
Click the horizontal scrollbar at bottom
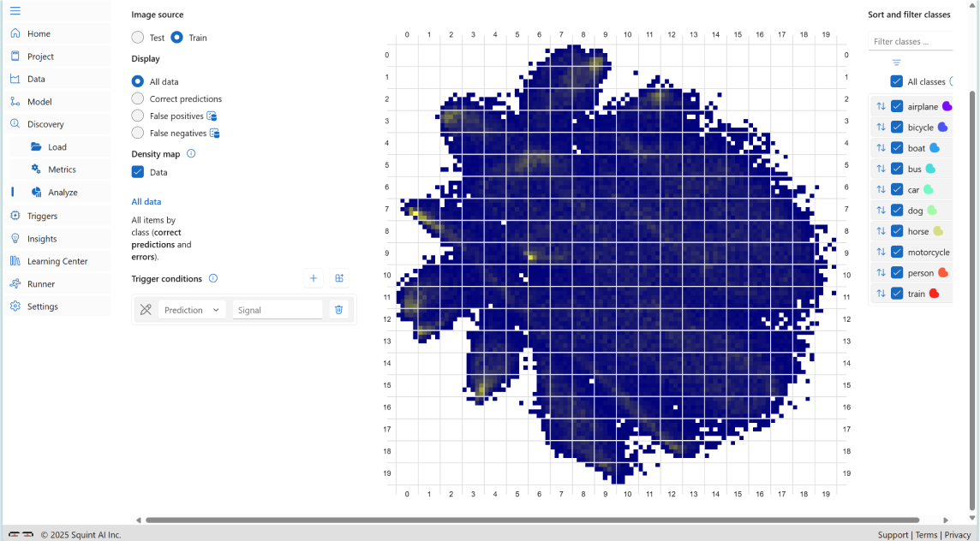coord(532,520)
